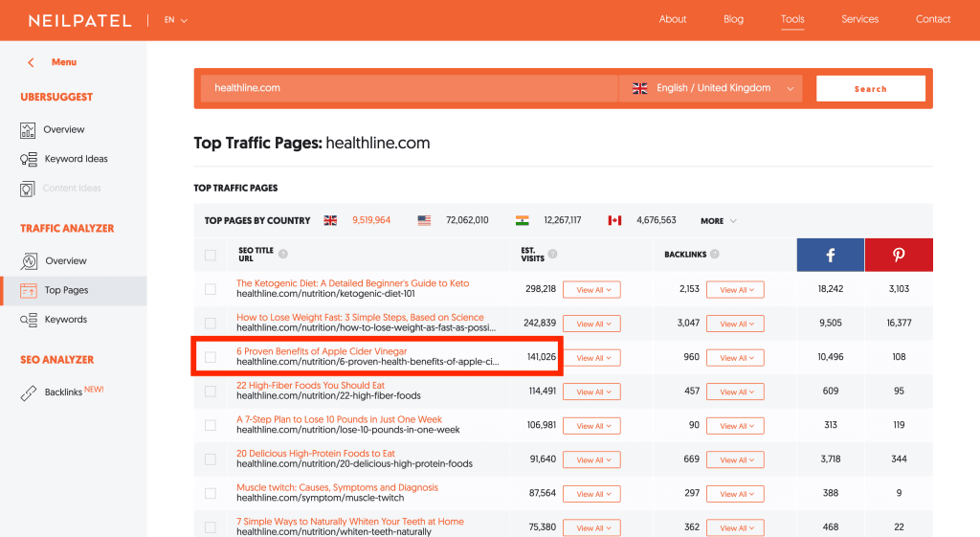
Task: Click the India flag icon
Action: point(522,221)
